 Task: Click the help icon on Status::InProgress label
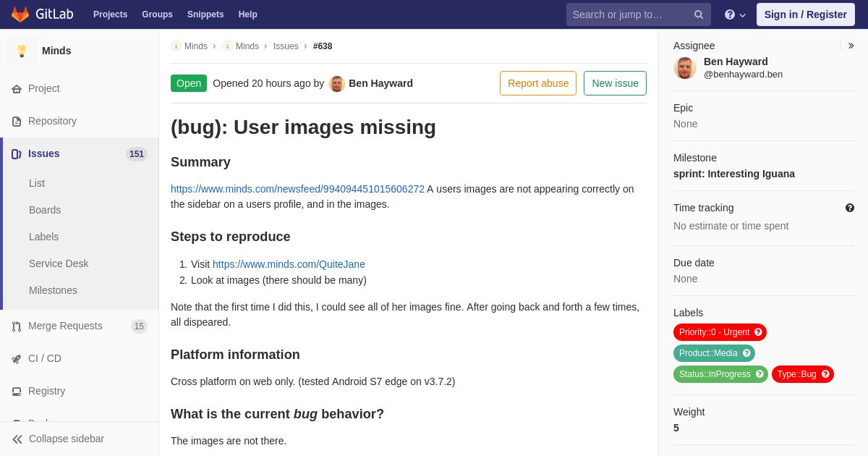click(759, 374)
